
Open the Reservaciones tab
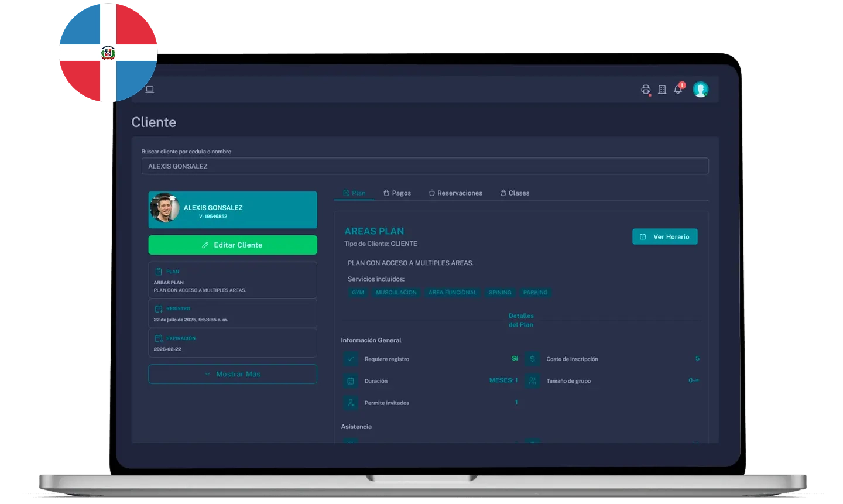point(455,193)
